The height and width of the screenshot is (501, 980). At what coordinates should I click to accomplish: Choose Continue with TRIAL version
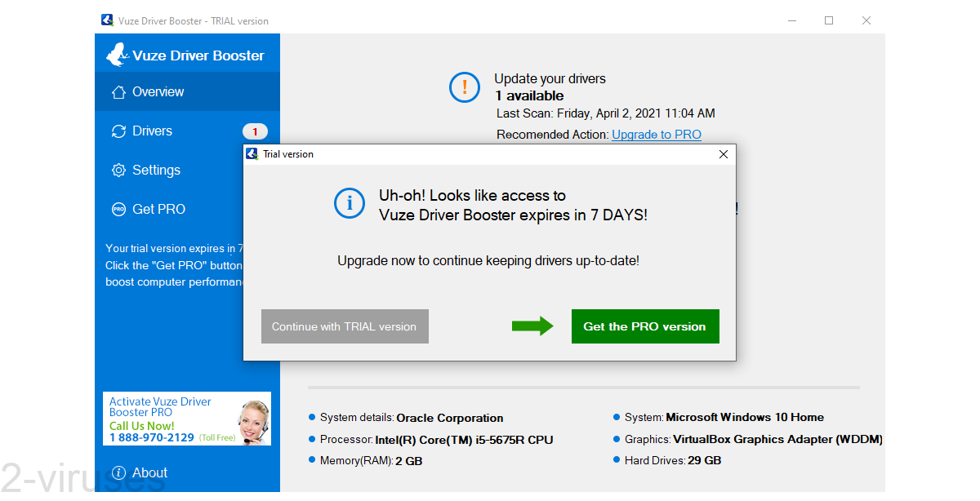[x=345, y=326]
